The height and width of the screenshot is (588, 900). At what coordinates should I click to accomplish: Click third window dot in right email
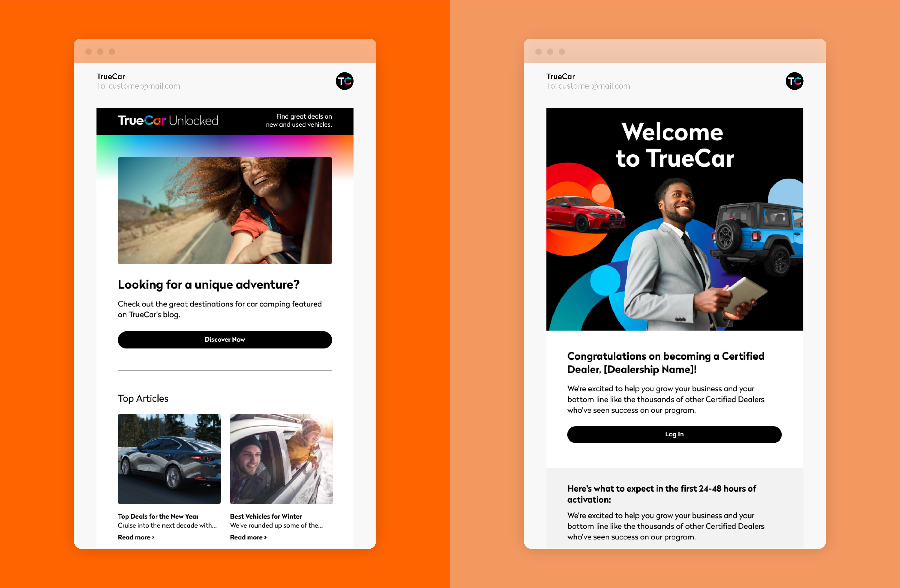[x=562, y=51]
